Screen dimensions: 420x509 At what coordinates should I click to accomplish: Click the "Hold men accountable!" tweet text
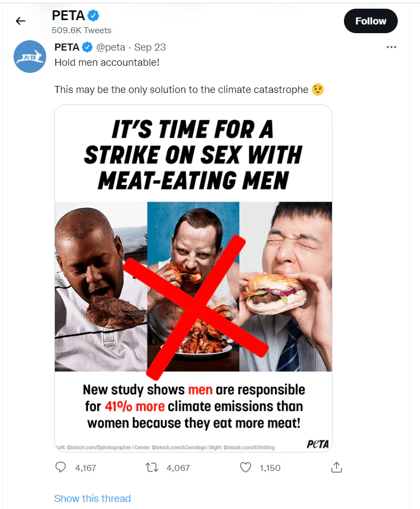coord(107,62)
